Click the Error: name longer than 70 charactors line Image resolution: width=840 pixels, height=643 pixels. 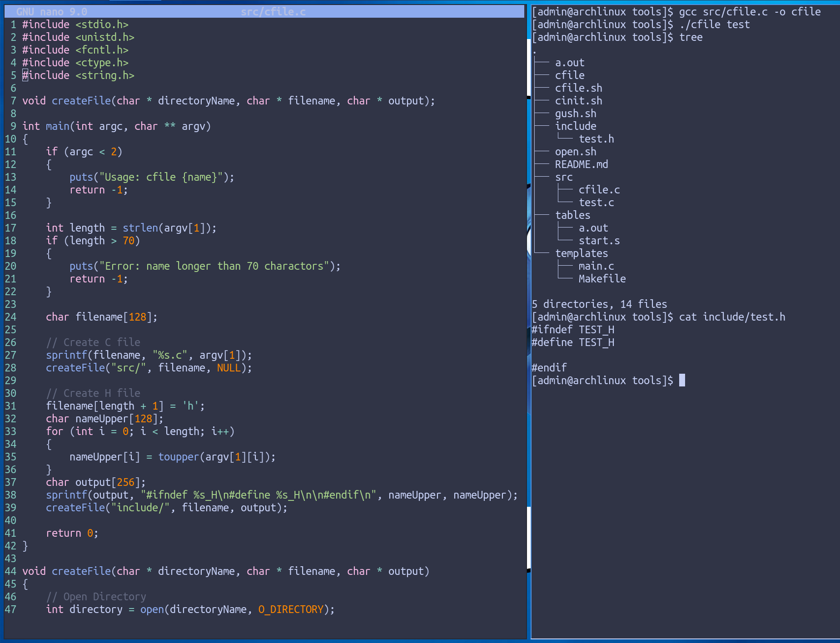[x=205, y=266]
